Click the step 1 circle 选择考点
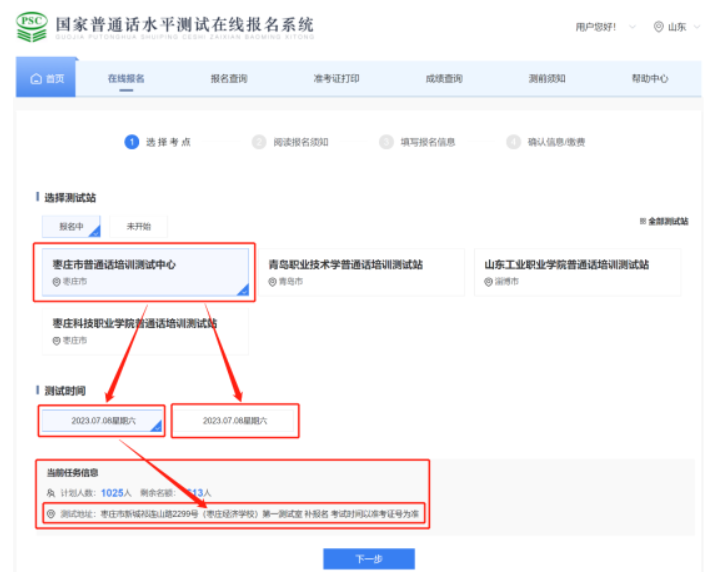The image size is (722, 572). point(131,142)
